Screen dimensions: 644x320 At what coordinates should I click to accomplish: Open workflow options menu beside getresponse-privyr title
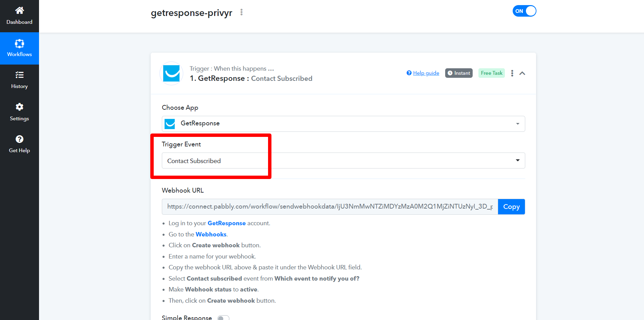pyautogui.click(x=242, y=12)
